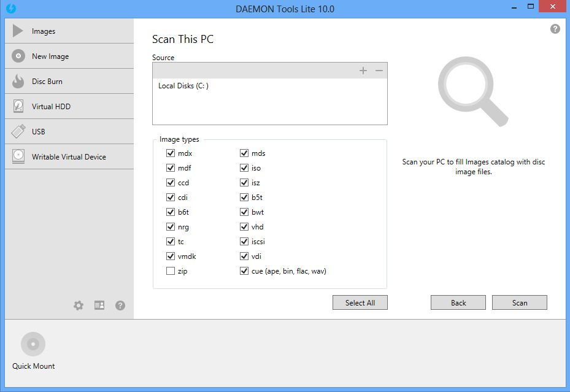Remove source with the minus icon
Viewport: 570px width, 392px height.
pos(379,71)
